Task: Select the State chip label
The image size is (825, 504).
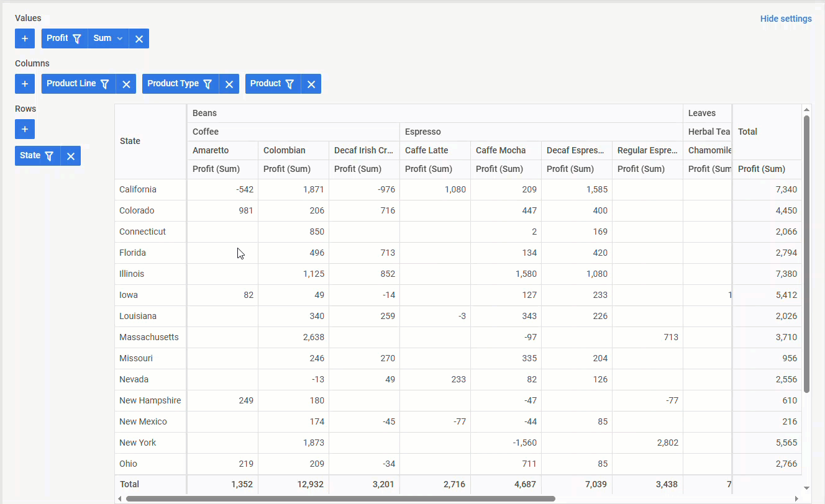Action: [x=30, y=155]
